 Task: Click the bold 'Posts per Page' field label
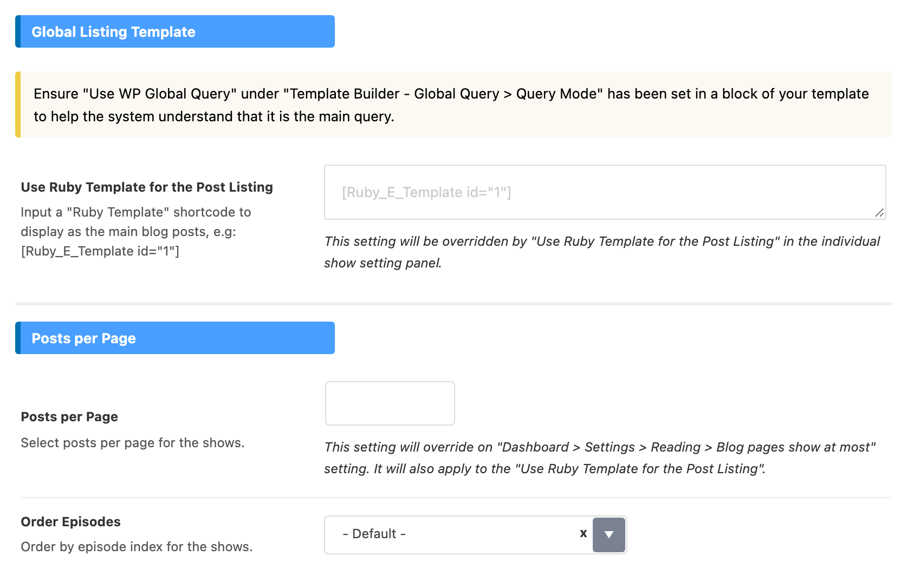pos(69,417)
